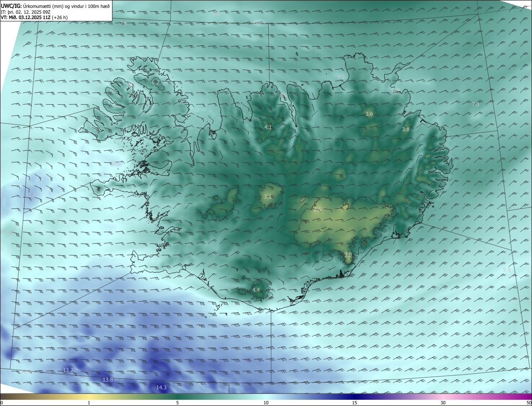Click the 15 tick on the color scale
532x406 pixels.
355,403
